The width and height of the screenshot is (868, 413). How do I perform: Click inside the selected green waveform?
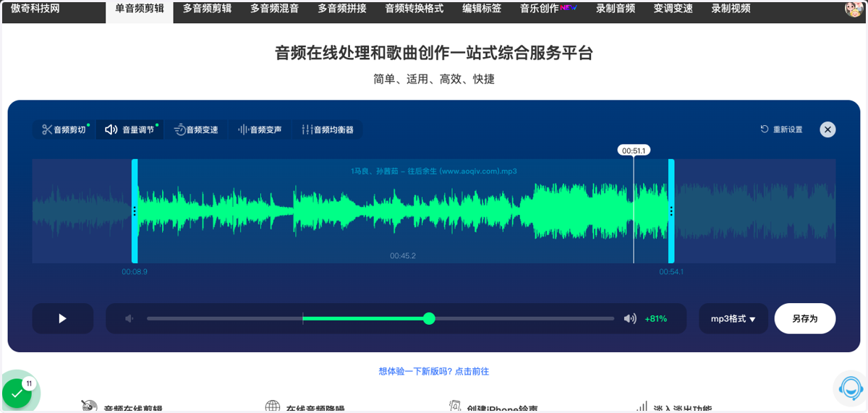tap(403, 211)
